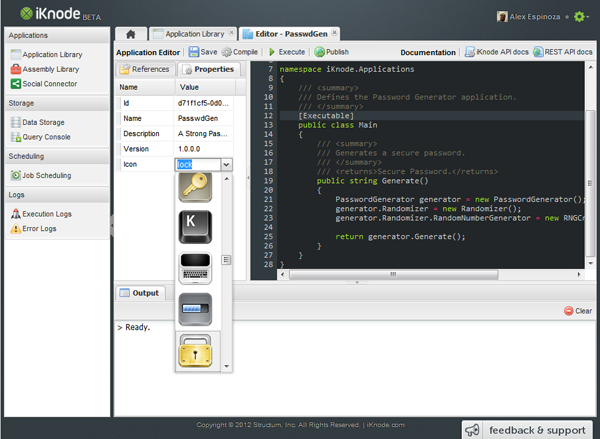Click the Icon combo box text field

[197, 165]
